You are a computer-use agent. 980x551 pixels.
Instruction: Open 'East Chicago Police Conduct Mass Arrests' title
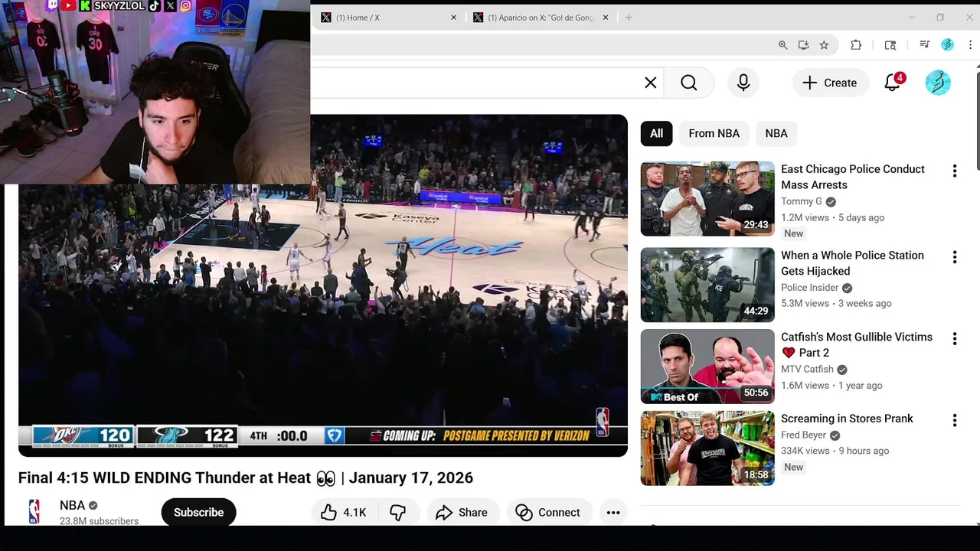point(853,177)
